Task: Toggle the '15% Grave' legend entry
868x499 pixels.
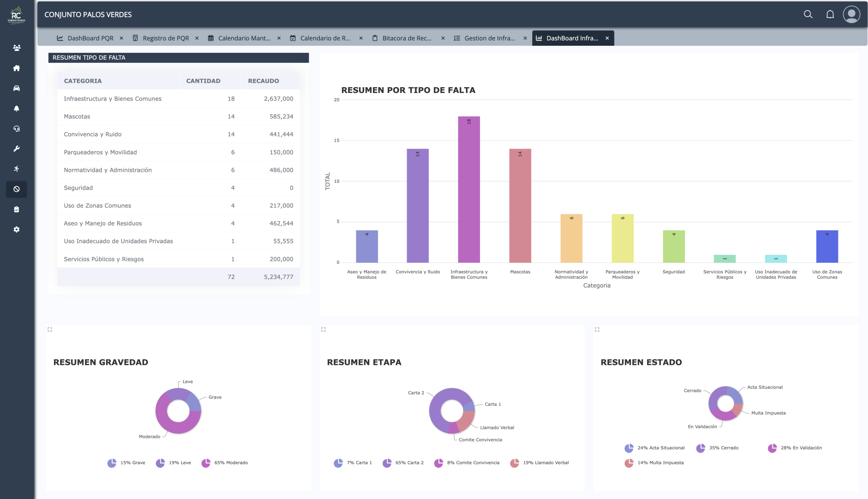Action: 126,463
